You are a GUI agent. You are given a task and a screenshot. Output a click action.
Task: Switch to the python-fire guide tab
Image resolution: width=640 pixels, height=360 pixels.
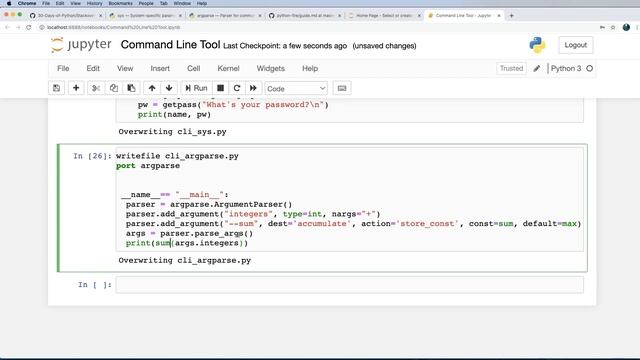pyautogui.click(x=305, y=16)
